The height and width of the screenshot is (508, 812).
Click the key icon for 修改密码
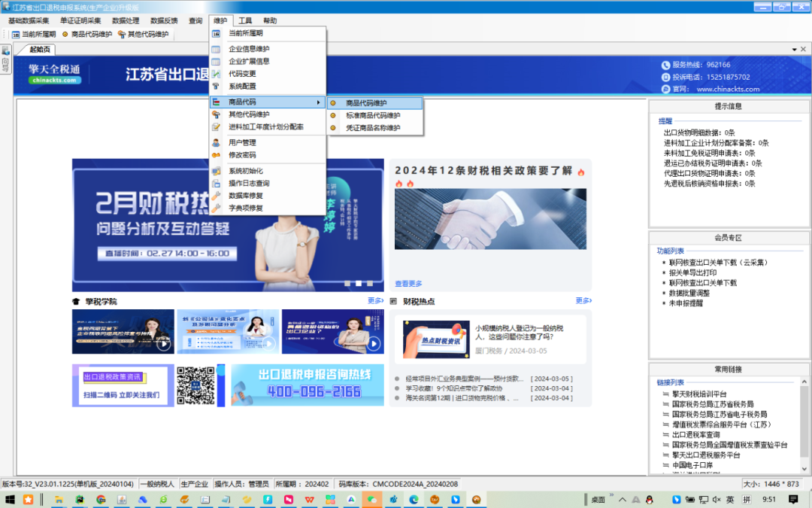pyautogui.click(x=216, y=155)
